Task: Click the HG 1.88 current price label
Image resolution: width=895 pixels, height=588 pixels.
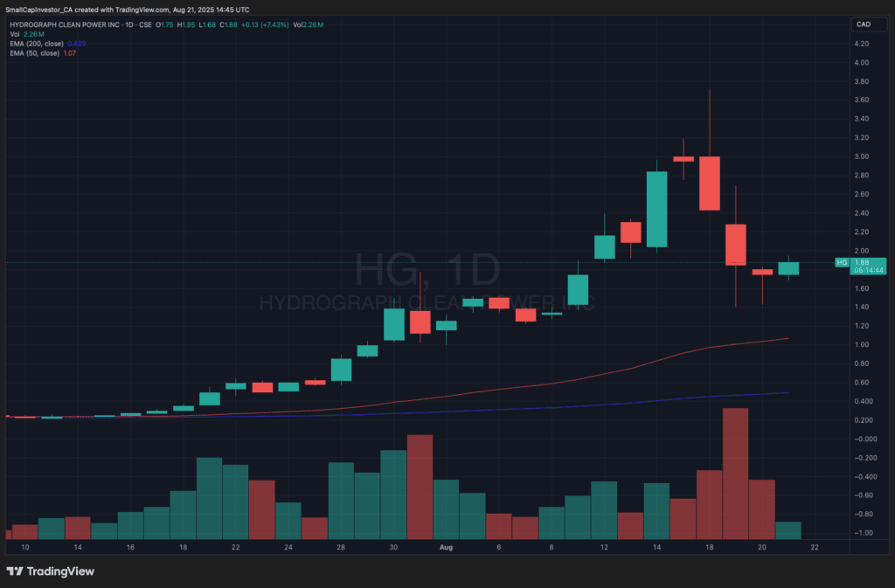Action: pos(860,266)
